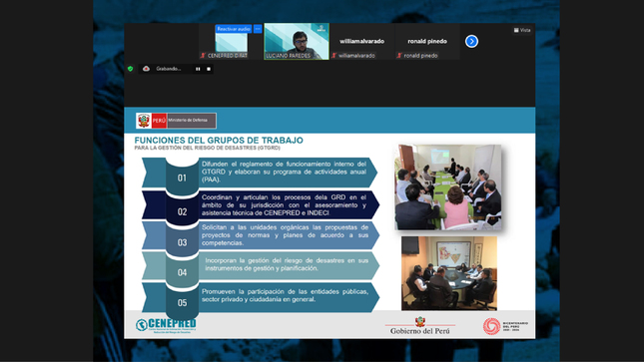Click the PERÚ Ministerio de Defensa logo
The image size is (644, 362).
point(176,121)
